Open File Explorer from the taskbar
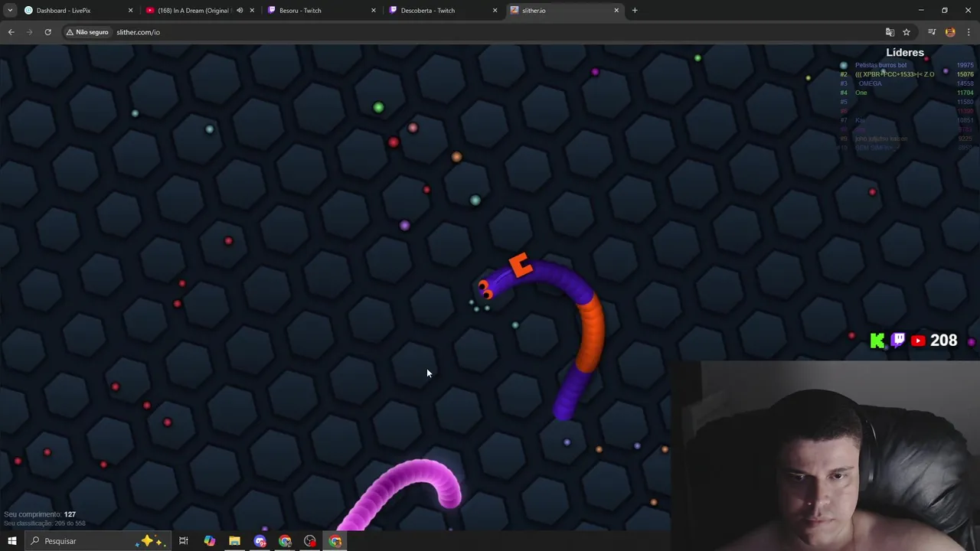The width and height of the screenshot is (980, 551). tap(234, 541)
